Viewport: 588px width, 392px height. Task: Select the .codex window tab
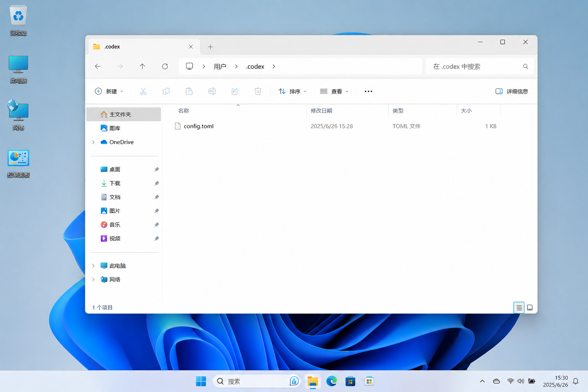(x=144, y=47)
